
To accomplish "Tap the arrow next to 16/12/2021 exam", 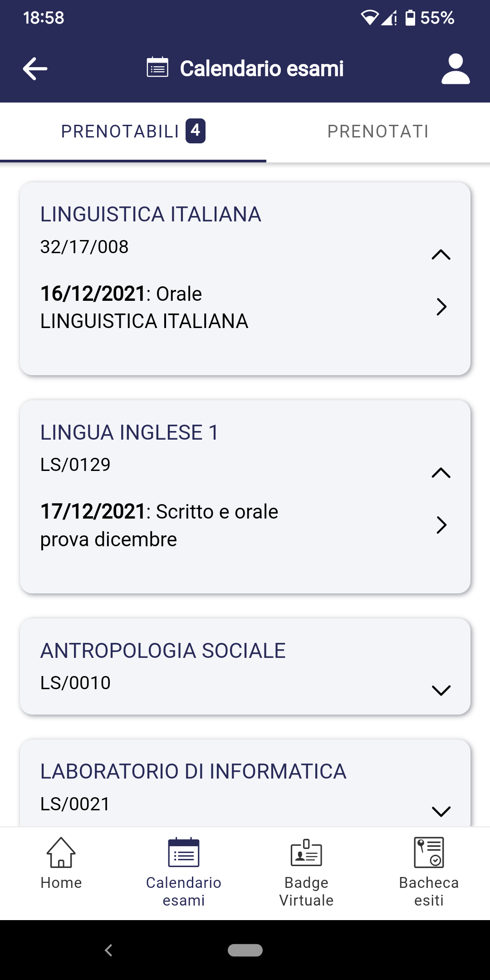I will click(441, 307).
